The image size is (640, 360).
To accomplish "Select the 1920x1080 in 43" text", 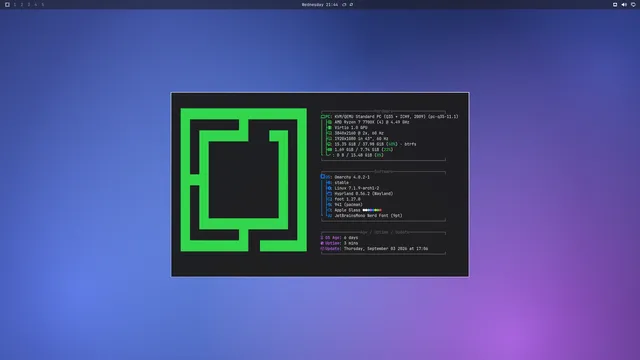I will [361, 139].
